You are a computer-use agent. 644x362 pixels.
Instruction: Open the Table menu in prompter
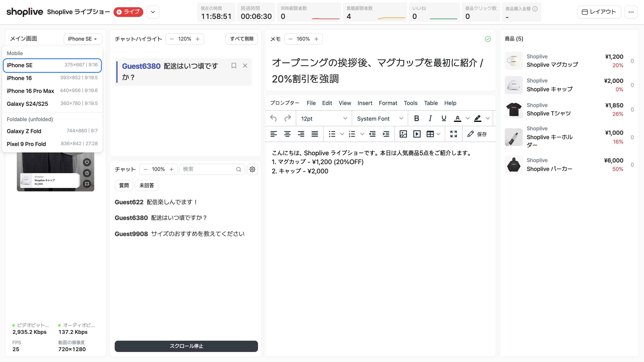click(431, 103)
